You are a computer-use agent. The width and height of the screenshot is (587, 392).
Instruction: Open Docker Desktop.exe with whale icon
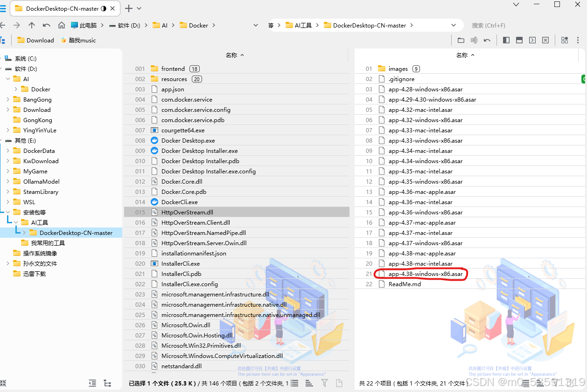(154, 140)
